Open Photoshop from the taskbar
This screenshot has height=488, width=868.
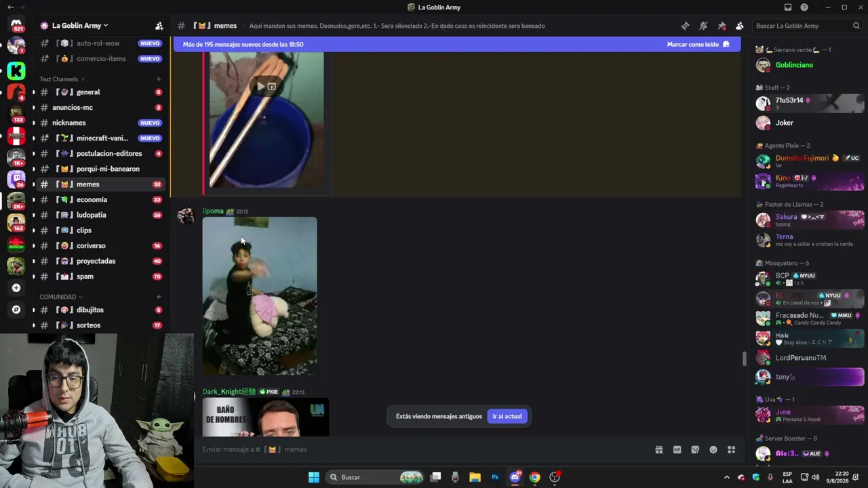coord(495,477)
